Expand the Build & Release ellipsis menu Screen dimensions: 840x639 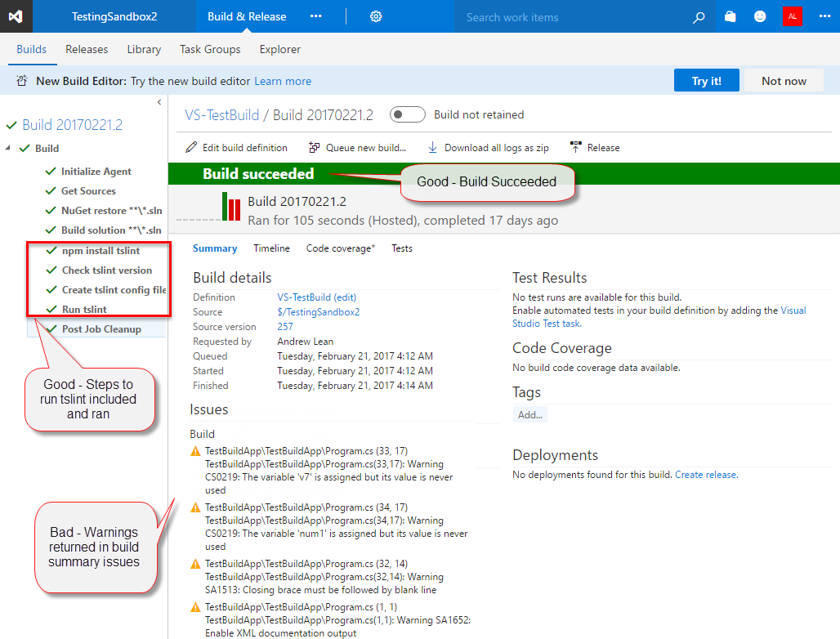click(x=316, y=16)
